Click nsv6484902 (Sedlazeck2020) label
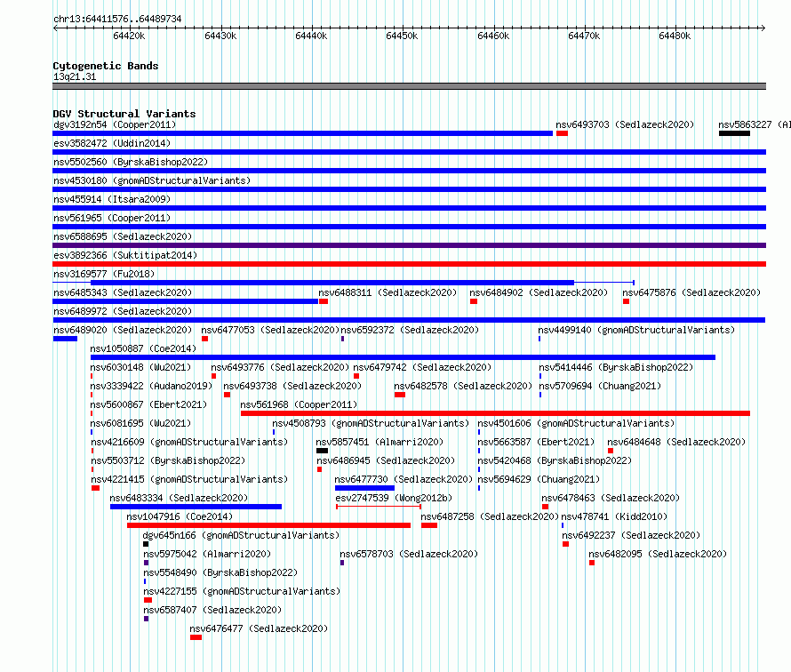791x672 pixels. click(x=539, y=292)
